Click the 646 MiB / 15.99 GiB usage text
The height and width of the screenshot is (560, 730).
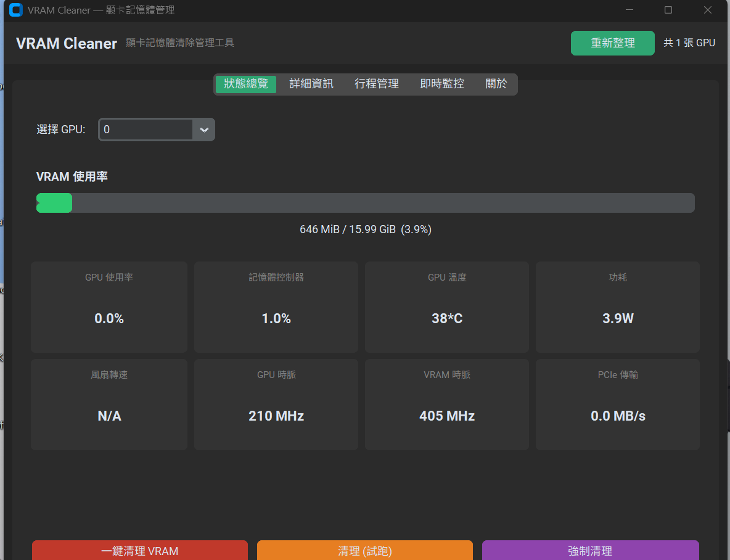pos(366,229)
